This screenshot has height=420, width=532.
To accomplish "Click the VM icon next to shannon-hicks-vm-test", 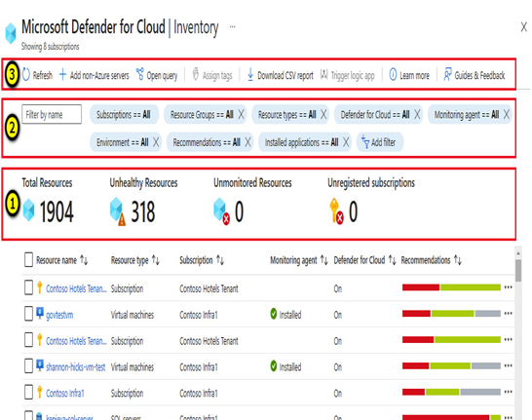I will tap(40, 365).
